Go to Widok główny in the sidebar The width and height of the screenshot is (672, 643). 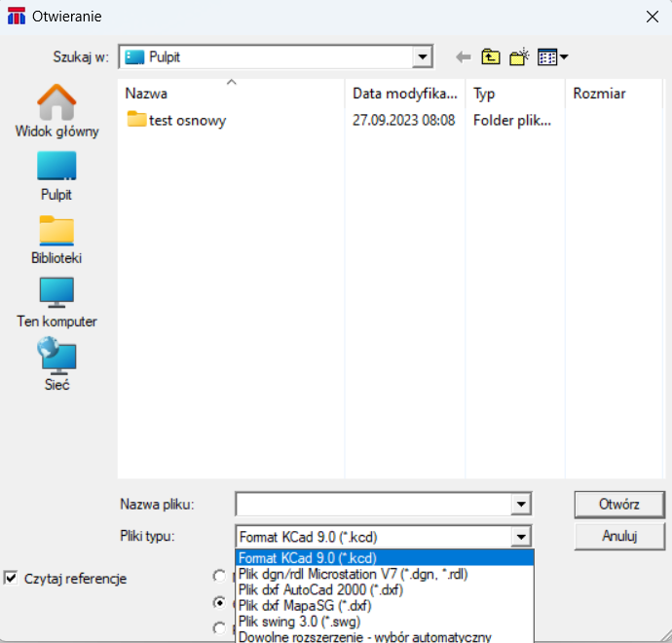56,111
